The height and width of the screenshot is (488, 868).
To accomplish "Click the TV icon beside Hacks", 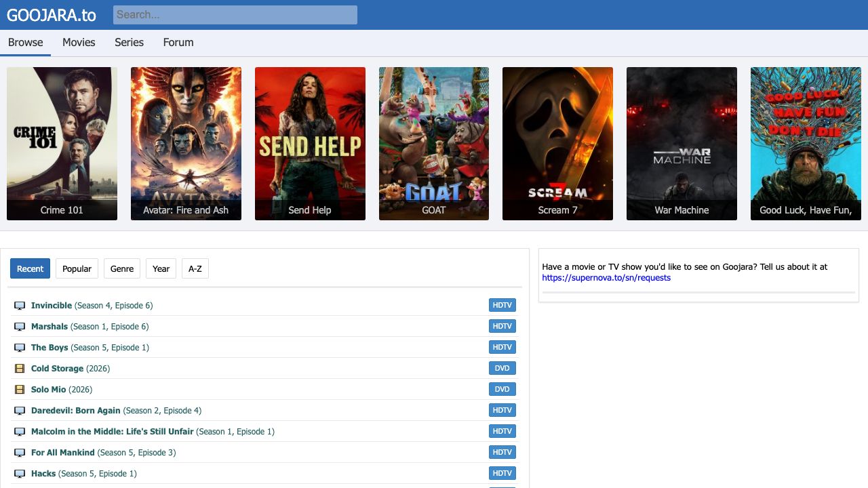I will (x=20, y=474).
